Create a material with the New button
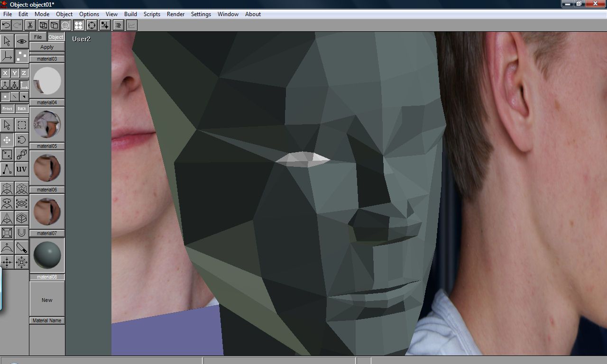The image size is (607, 364). pos(47,300)
